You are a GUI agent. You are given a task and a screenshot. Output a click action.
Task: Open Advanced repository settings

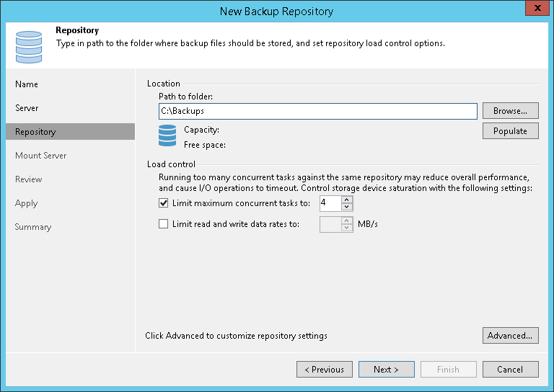(510, 336)
